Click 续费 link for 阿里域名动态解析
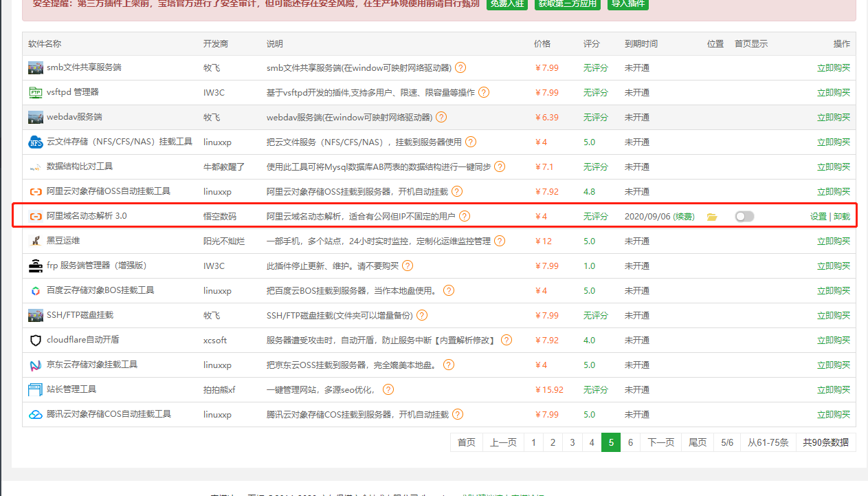The image size is (868, 496). pyautogui.click(x=684, y=217)
